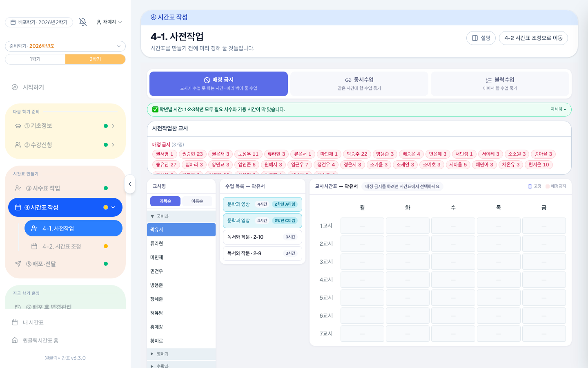Switch to the 동시수업 tab
588x368 pixels.
coord(359,84)
